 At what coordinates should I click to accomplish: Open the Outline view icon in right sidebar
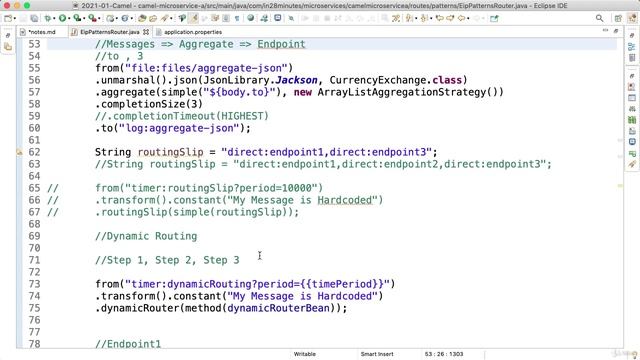tap(632, 47)
